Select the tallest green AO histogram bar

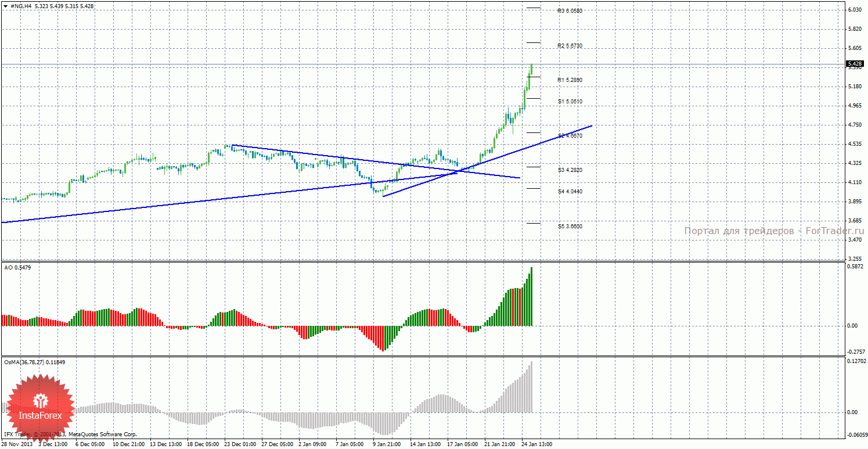[531, 296]
